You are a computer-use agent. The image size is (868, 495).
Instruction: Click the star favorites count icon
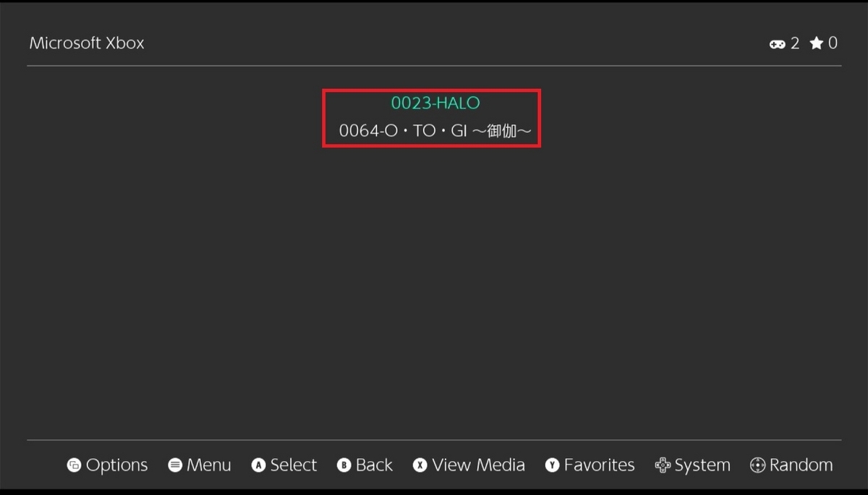[x=817, y=43]
